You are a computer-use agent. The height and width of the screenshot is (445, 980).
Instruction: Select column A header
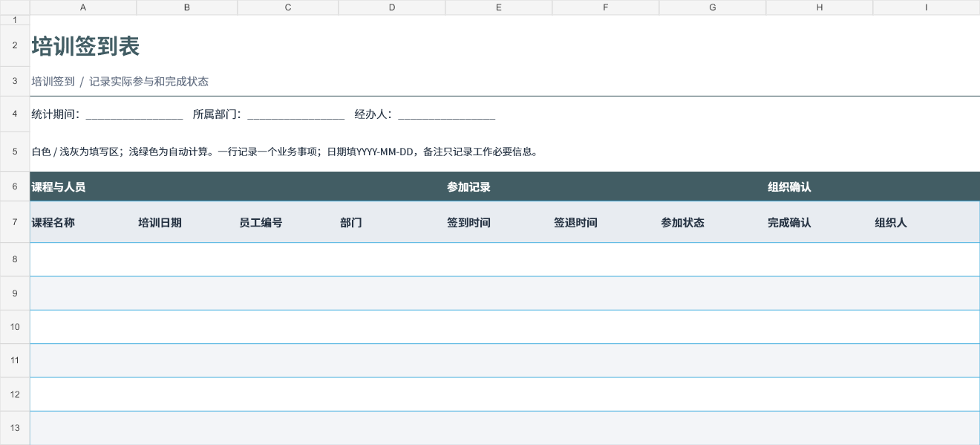83,7
